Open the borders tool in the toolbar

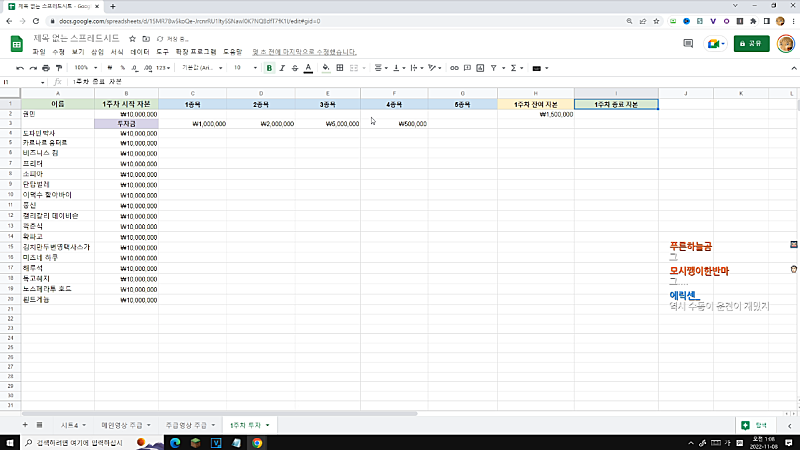pos(341,68)
